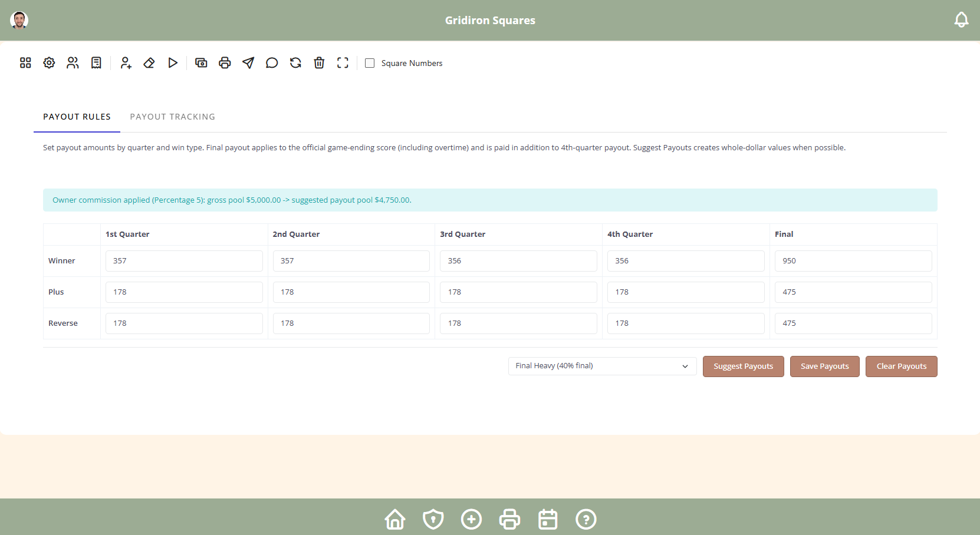Go to the home icon in the footer
Viewport: 980px width, 535px height.
(395, 519)
